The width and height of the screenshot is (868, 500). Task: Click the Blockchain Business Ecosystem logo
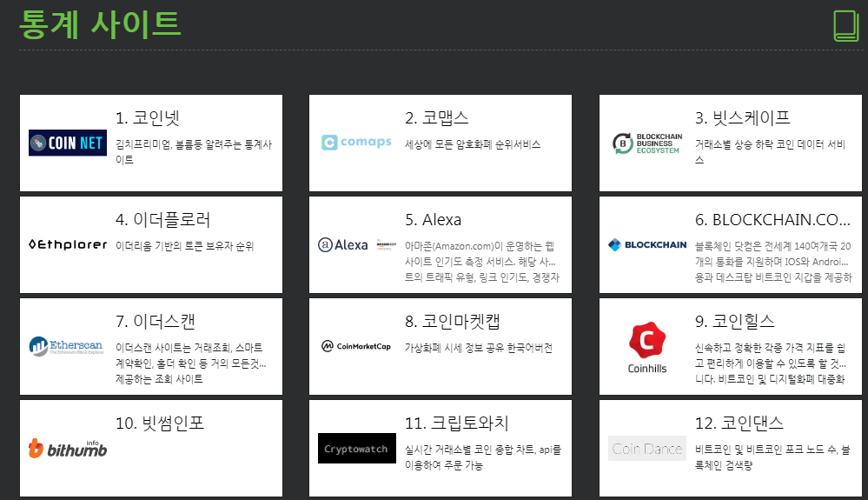pyautogui.click(x=647, y=143)
